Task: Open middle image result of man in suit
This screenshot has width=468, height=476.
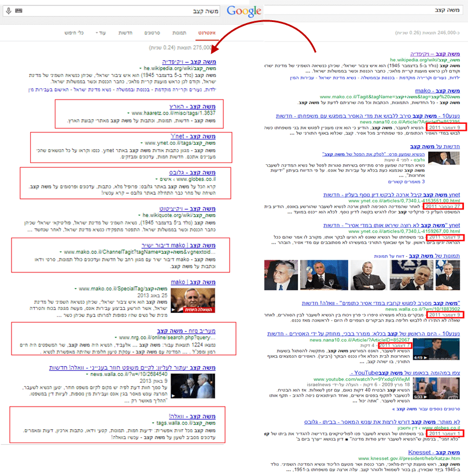Action: coord(368,275)
